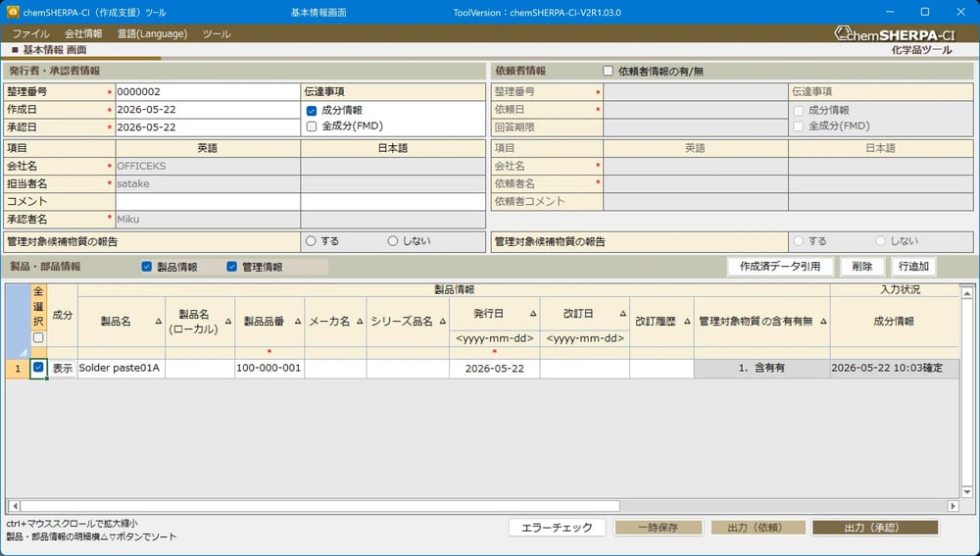Uncheck the issuer 成分情報 checkbox
Viewport: 980px width, 556px height.
pos(312,111)
